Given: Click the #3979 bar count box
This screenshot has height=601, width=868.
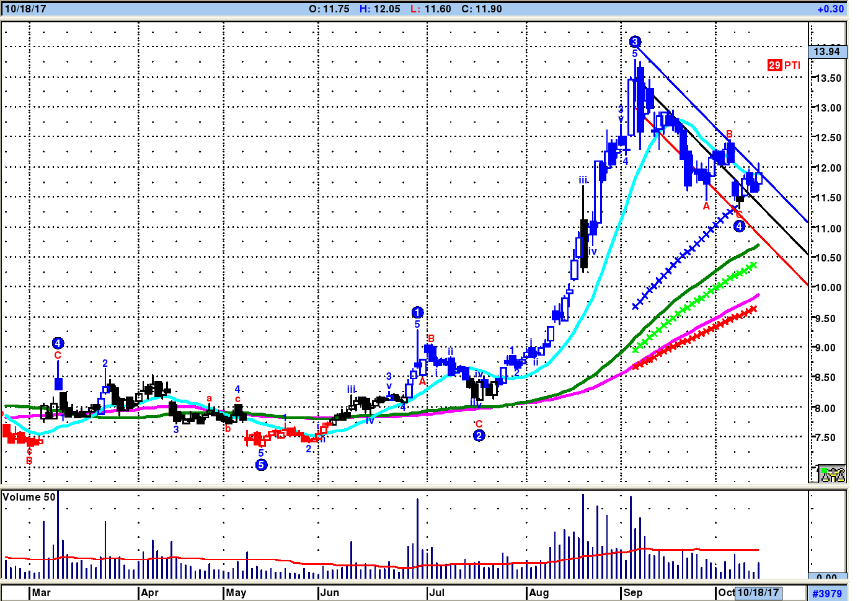Looking at the screenshot, I should [827, 594].
